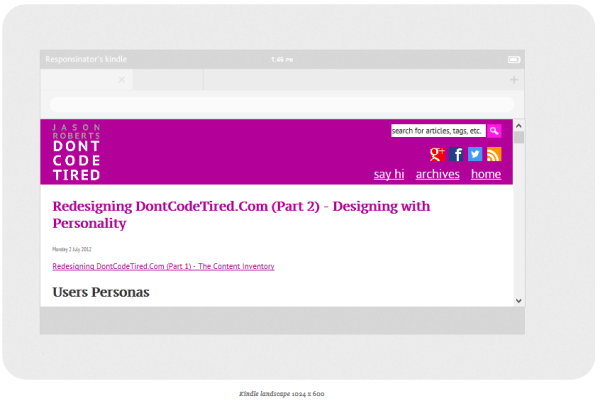Close the first browser tab
600x406 pixels.
pyautogui.click(x=121, y=80)
